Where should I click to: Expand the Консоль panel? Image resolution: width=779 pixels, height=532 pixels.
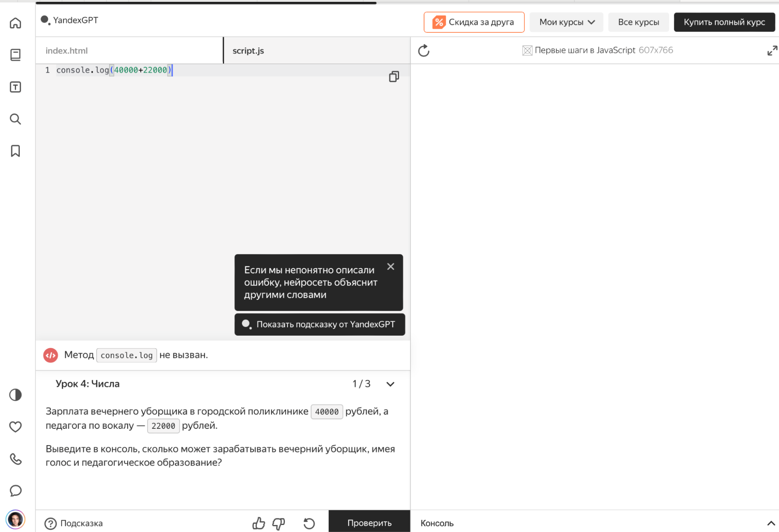[x=770, y=523]
